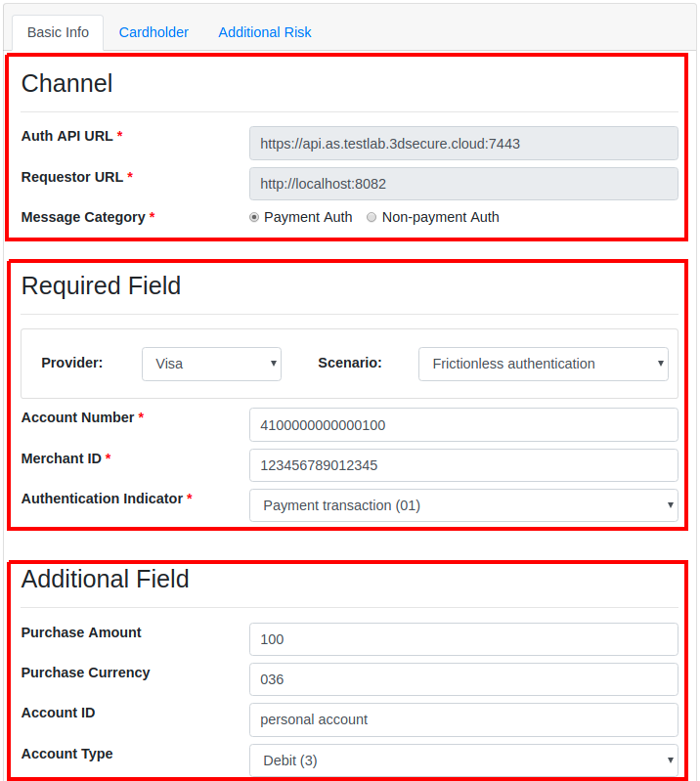Viewport: 700px width, 781px height.
Task: Click the Purchase Currency field
Action: pyautogui.click(x=463, y=679)
